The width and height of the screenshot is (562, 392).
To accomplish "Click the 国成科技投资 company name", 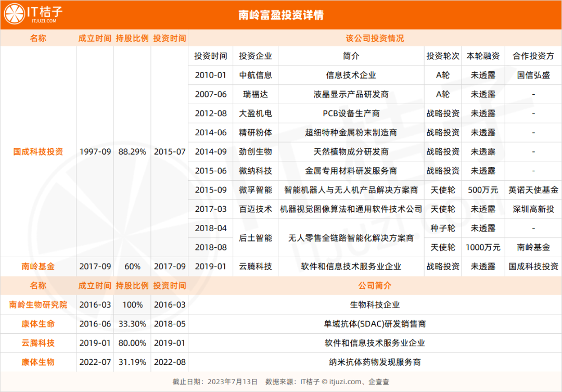I will coord(38,151).
